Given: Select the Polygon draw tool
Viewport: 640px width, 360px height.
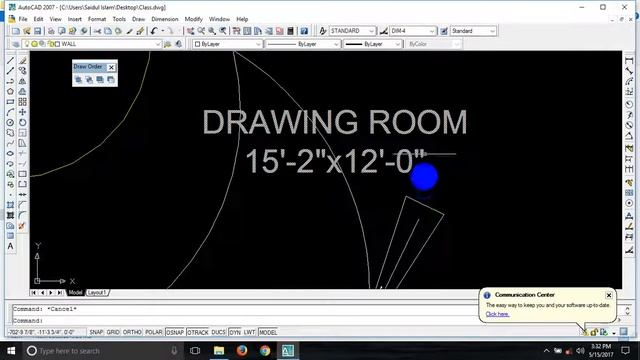Looking at the screenshot, I should (10, 91).
